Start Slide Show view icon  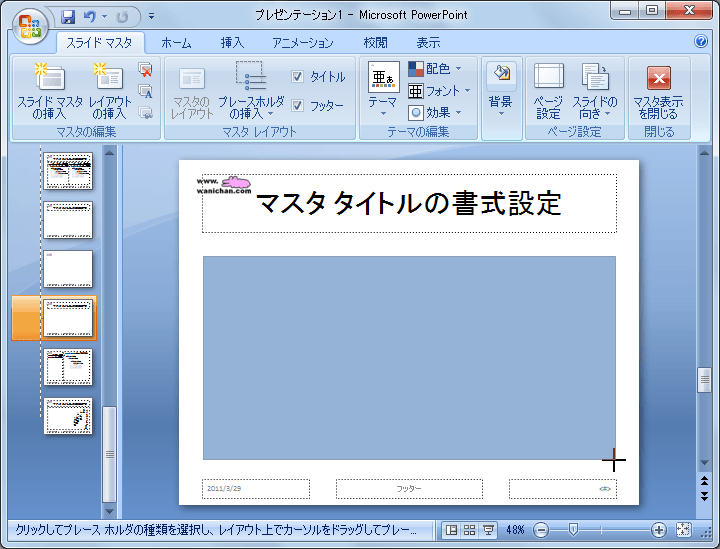(488, 530)
